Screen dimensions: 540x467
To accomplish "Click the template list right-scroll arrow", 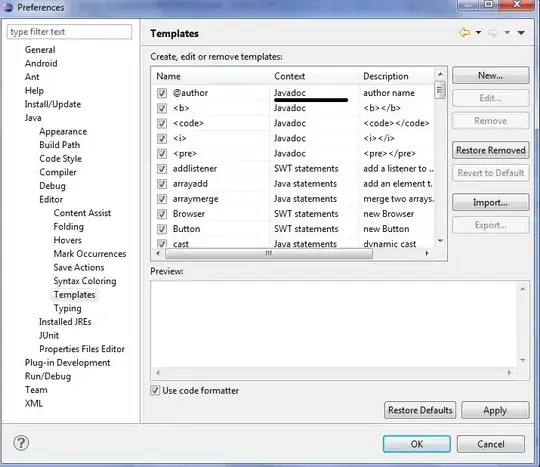I will click(427, 253).
